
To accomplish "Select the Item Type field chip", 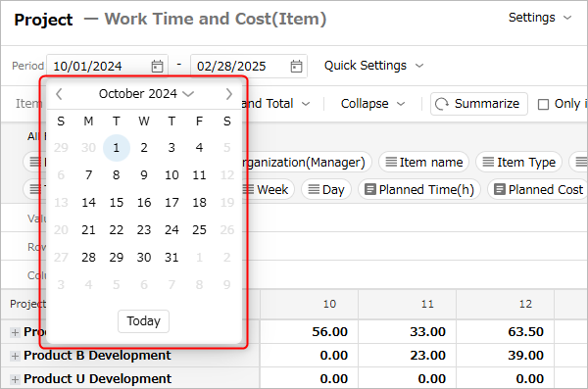I will (519, 163).
